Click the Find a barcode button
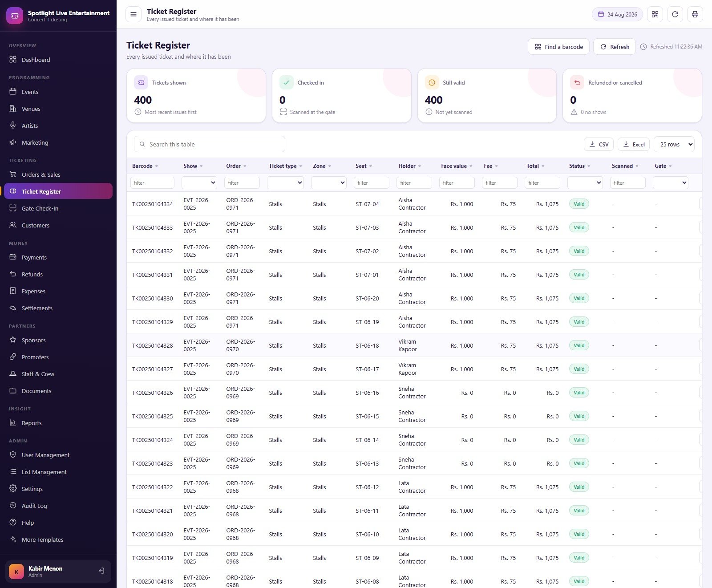 pyautogui.click(x=558, y=47)
